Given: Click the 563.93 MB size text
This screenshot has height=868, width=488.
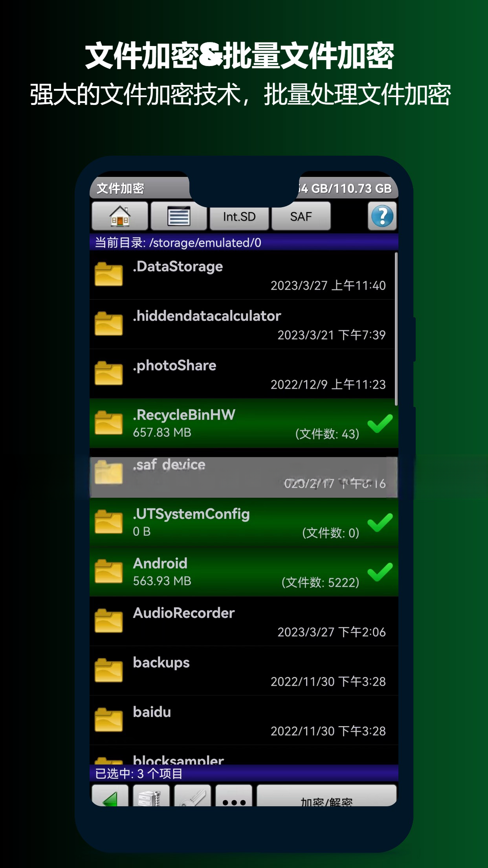Looking at the screenshot, I should pos(162,581).
